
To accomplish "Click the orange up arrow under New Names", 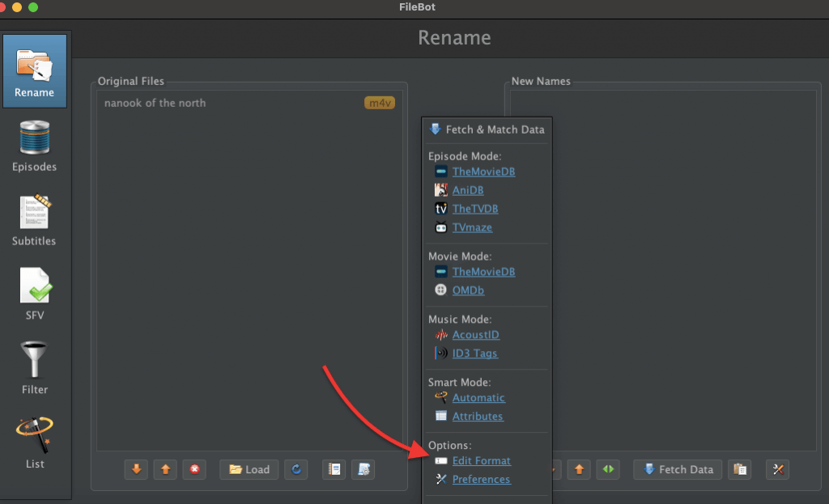I will tap(580, 469).
